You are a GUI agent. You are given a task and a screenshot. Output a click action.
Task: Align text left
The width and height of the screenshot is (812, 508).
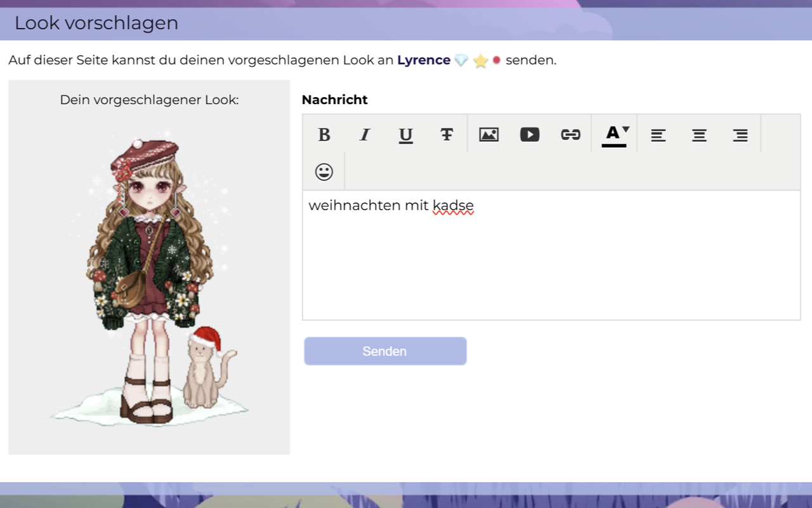658,135
